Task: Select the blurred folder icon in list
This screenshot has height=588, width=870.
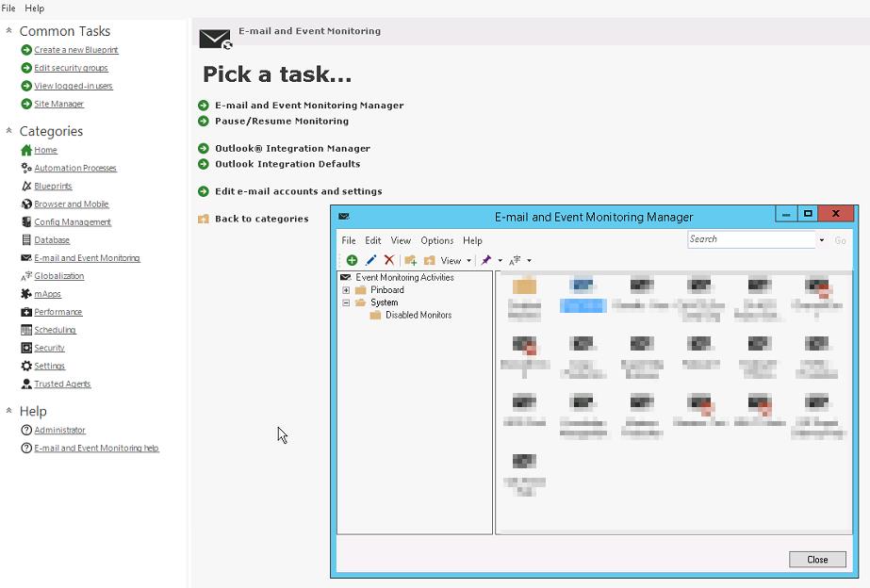Action: pyautogui.click(x=524, y=286)
